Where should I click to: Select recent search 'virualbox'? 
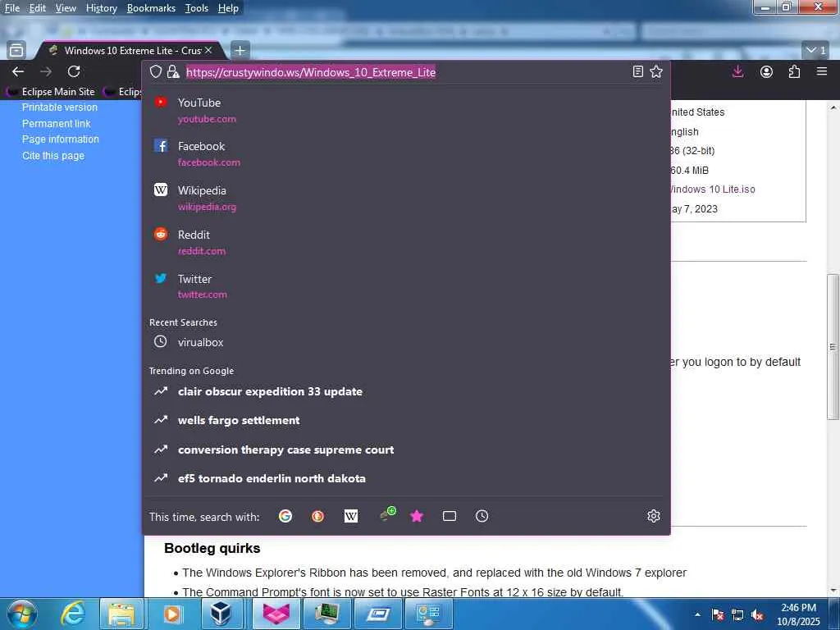point(406,342)
